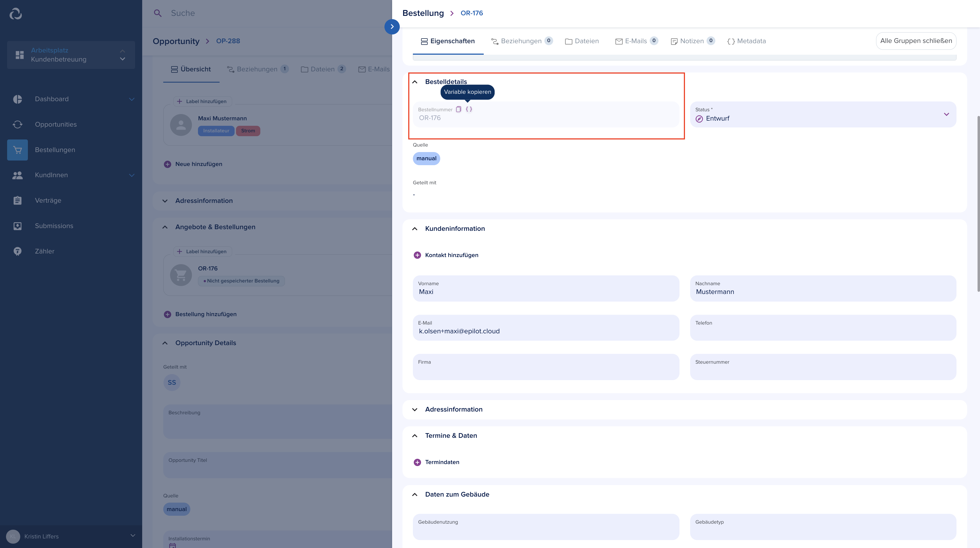Open the KundInnen people icon

[17, 175]
